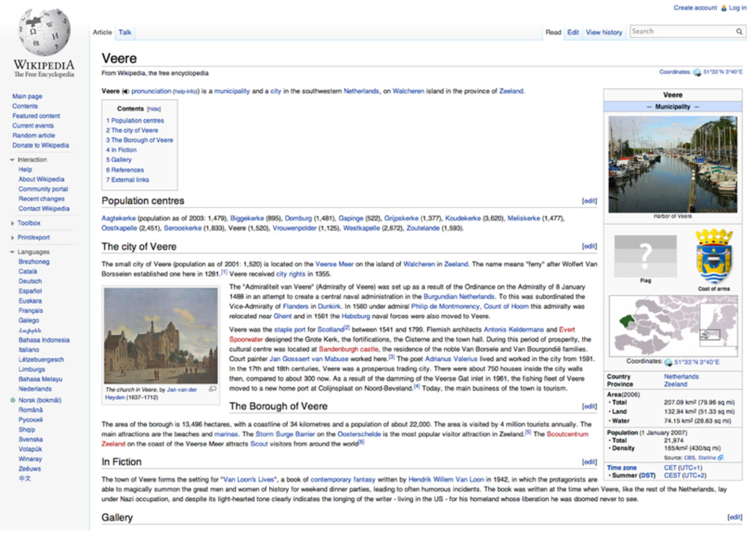The image size is (747, 560).
Task: Open the city rights link
Action: point(290,274)
